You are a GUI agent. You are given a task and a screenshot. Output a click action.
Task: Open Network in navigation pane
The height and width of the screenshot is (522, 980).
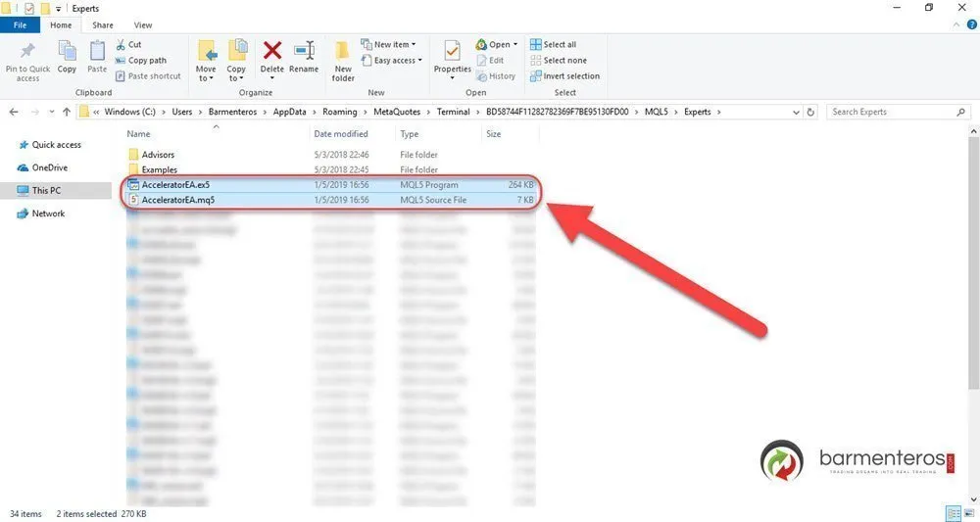41,214
